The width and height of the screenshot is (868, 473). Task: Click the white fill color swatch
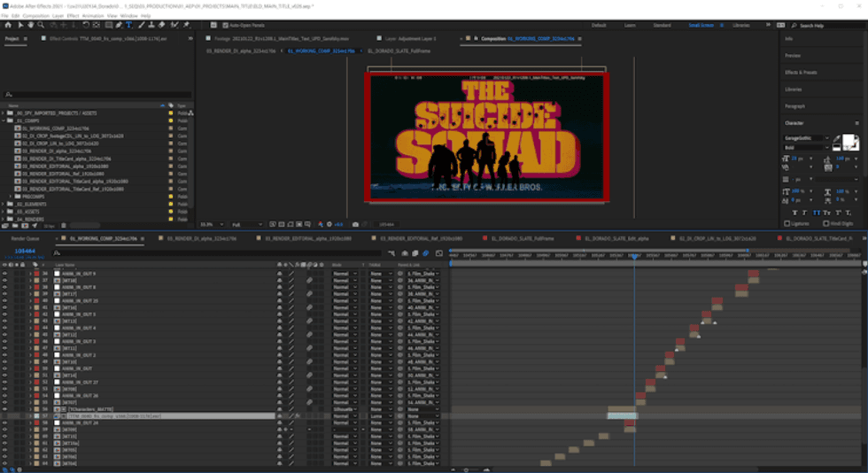pos(849,140)
